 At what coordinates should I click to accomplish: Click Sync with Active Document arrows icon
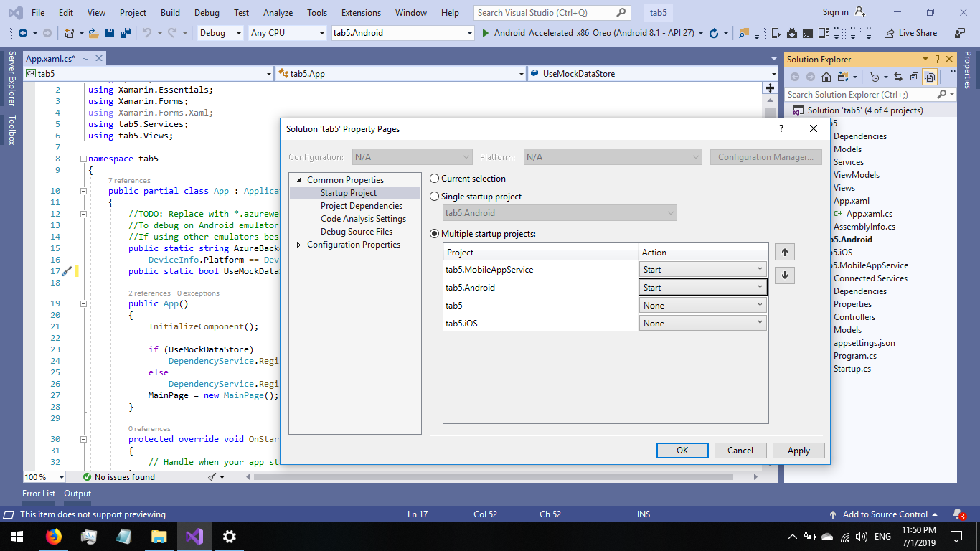900,77
